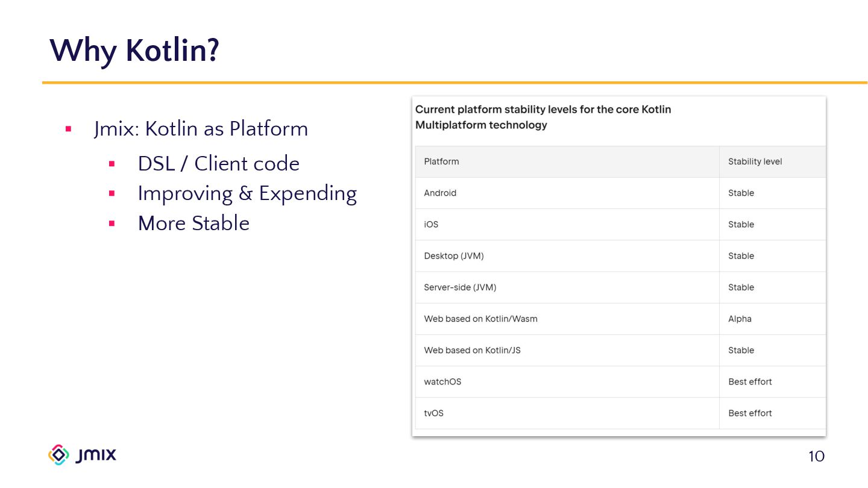Click the Jmix logo icon
Screen dimensions: 868x488
pos(58,455)
